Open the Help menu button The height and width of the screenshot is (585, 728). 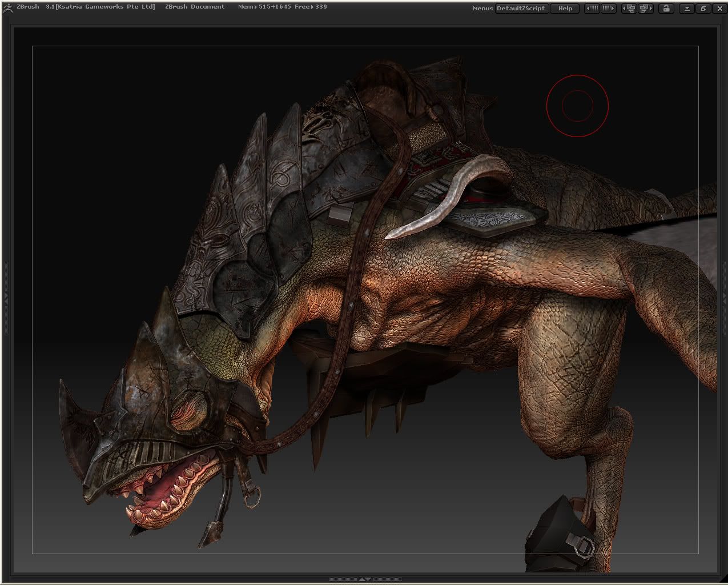pos(565,9)
